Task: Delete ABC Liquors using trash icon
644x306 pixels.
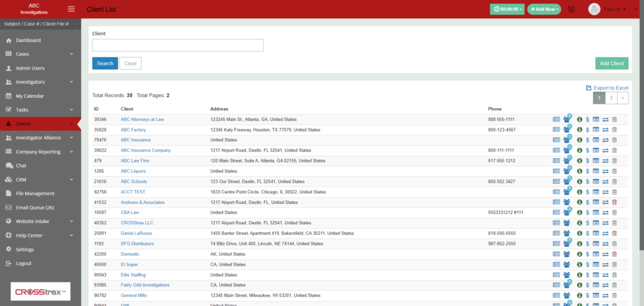Action: pos(614,171)
